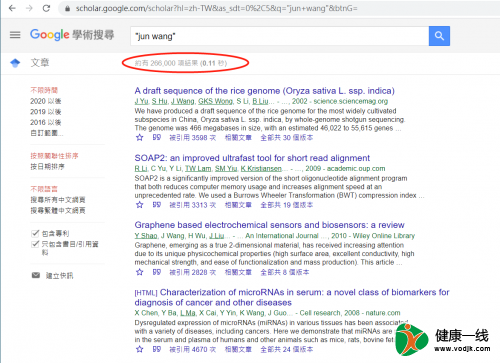
Task: Open title "SOAP2: an improved ultrafast tool"
Action: pos(252,158)
